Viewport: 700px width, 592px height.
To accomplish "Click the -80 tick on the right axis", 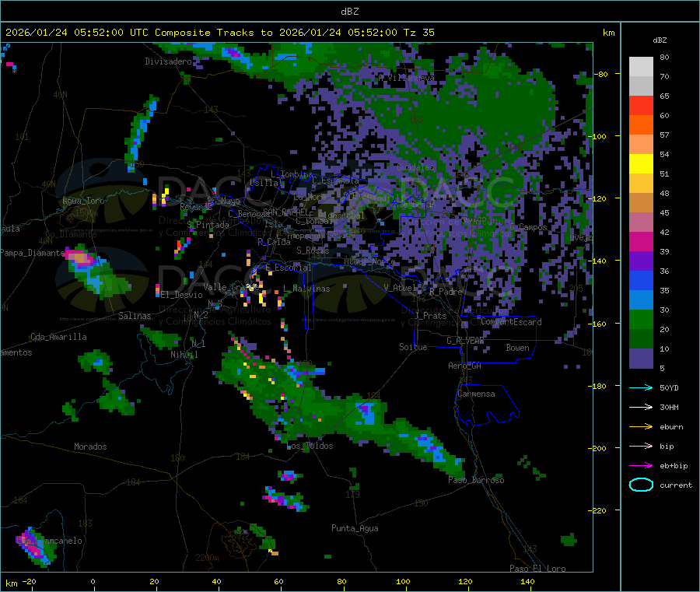I will point(601,74).
